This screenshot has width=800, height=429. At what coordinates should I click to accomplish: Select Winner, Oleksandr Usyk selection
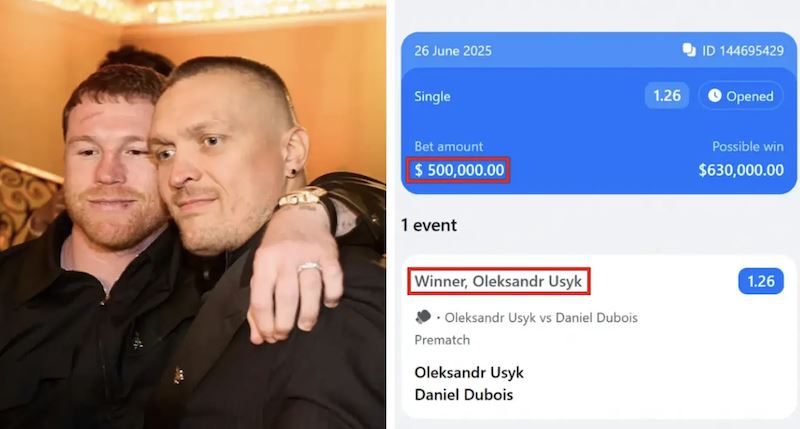pos(498,281)
